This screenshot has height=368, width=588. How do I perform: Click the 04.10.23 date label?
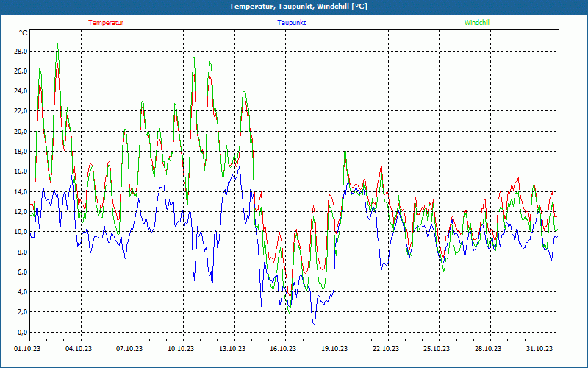pyautogui.click(x=79, y=348)
